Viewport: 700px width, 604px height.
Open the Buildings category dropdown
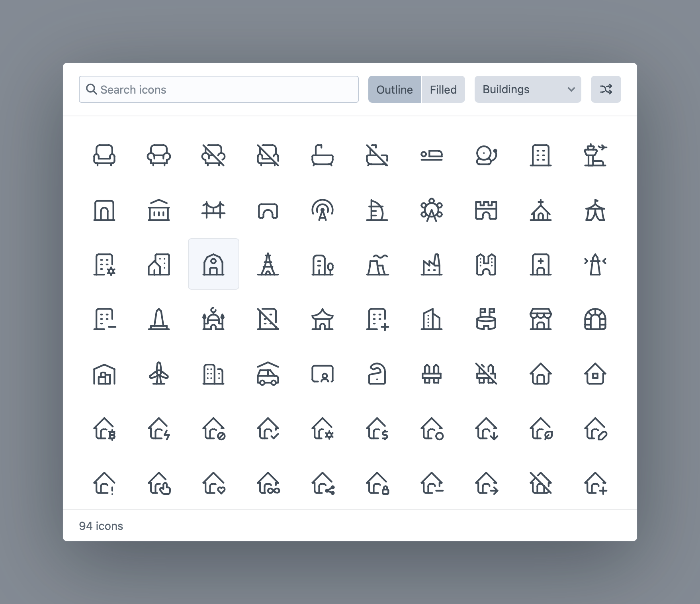click(x=528, y=89)
